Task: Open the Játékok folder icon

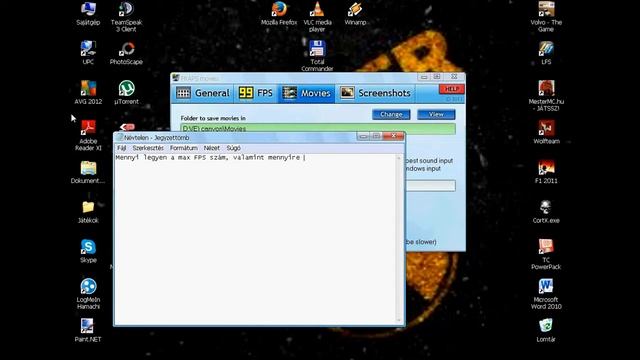Action: (88, 212)
